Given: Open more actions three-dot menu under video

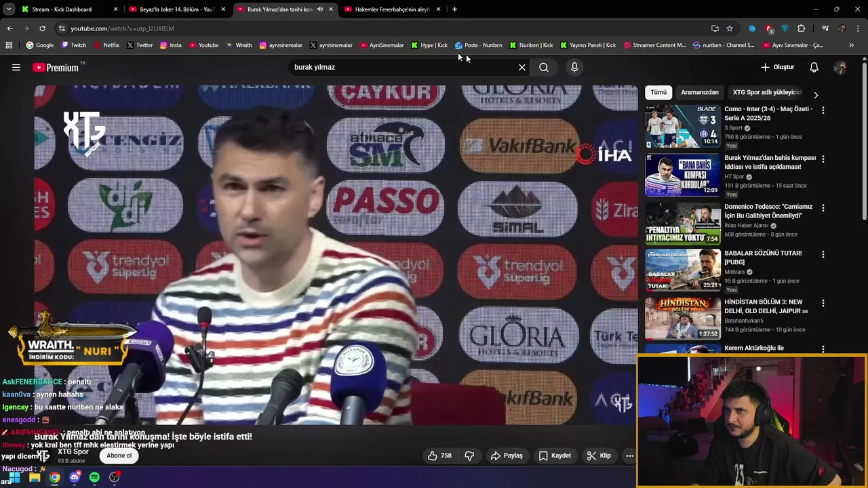Looking at the screenshot, I should [x=629, y=455].
